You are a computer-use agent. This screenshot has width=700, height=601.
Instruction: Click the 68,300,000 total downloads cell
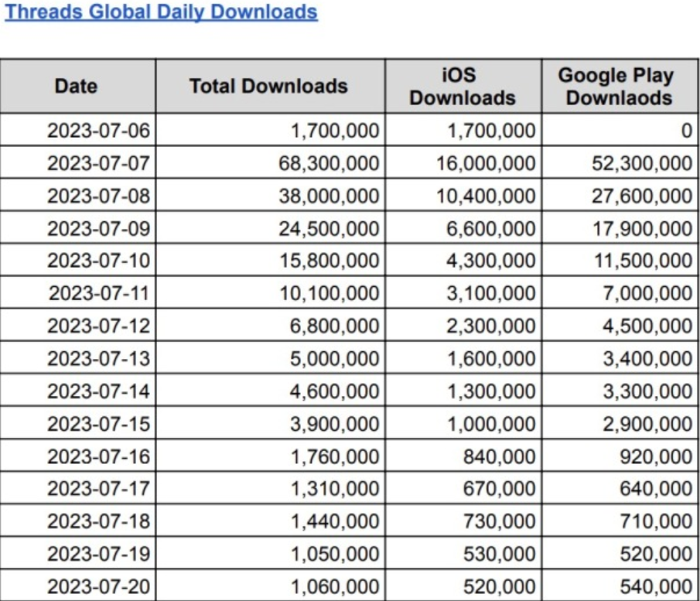(271, 162)
